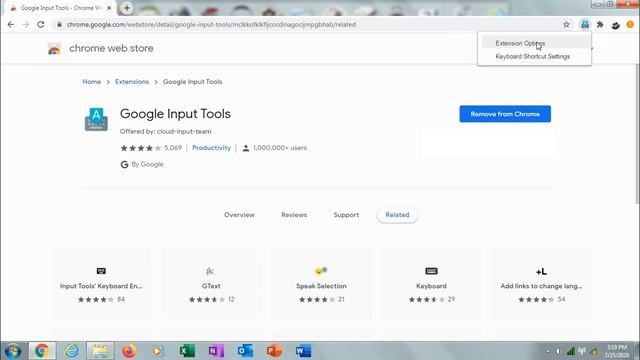Screen dimensions: 640x360
Task: Open a new browser tab
Action: point(127,8)
